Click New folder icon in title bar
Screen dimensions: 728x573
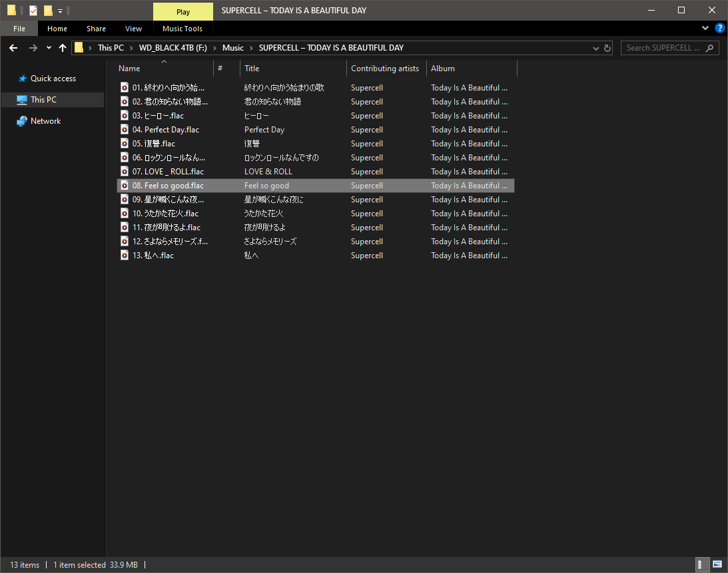click(x=48, y=10)
